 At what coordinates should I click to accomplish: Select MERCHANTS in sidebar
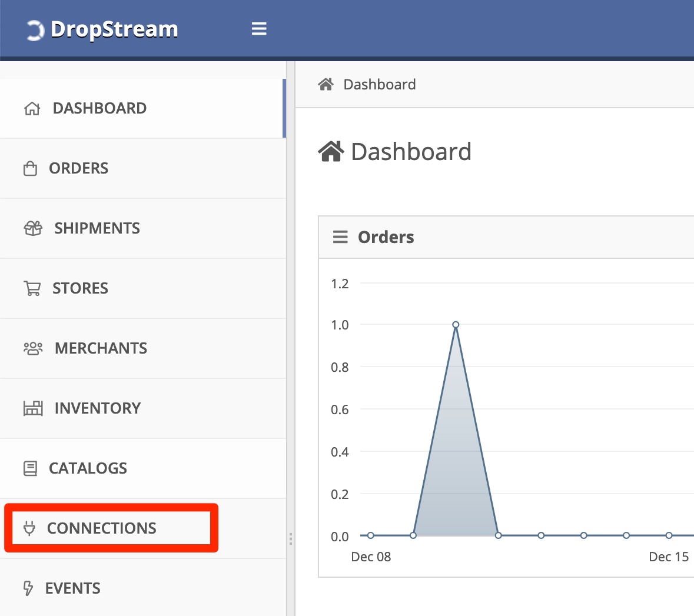(x=143, y=348)
